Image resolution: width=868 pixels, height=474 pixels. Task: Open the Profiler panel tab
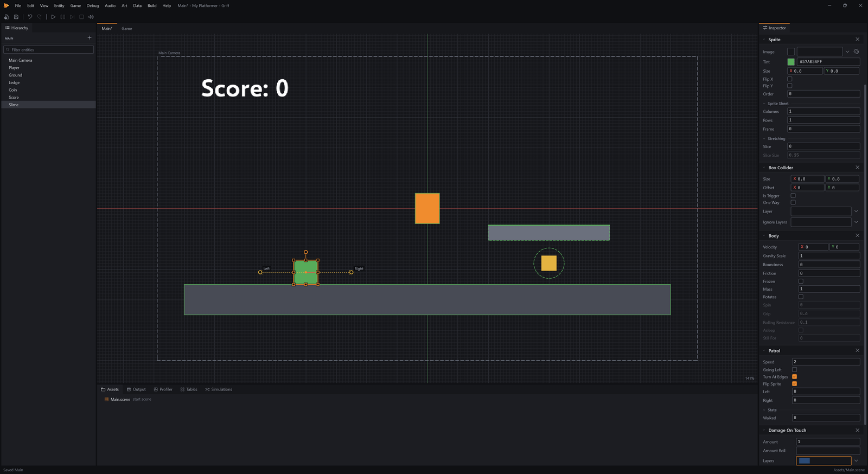click(163, 389)
